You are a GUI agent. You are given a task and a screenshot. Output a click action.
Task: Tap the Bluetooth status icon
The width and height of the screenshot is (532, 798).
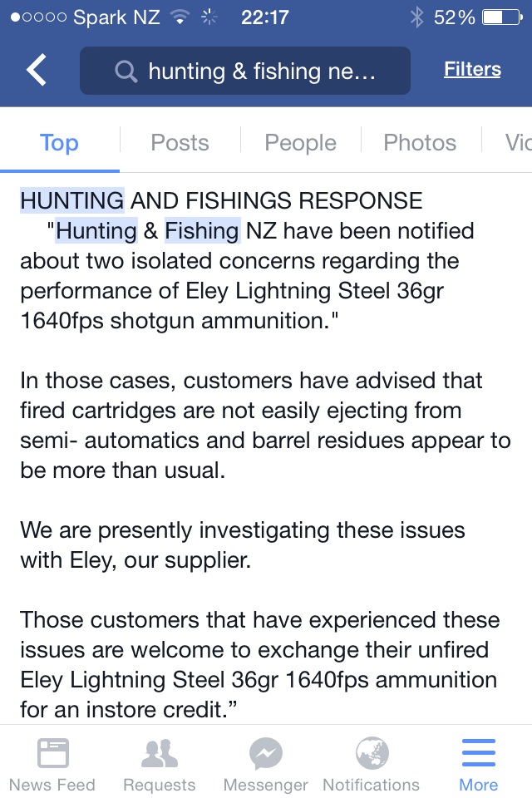point(417,17)
